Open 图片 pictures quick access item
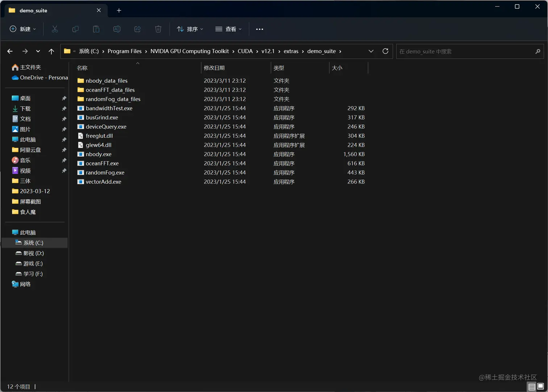Image resolution: width=548 pixels, height=392 pixels. [21, 129]
